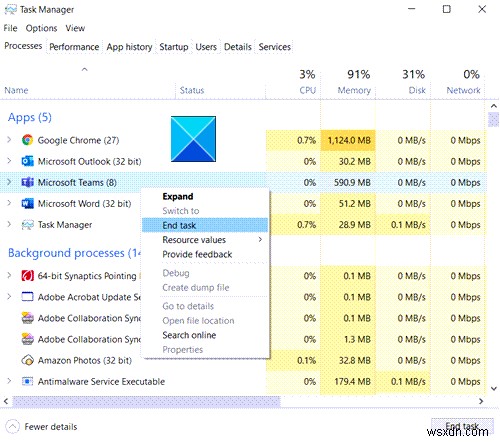Click the Google Chrome app icon
This screenshot has width=500, height=442.
coord(27,140)
